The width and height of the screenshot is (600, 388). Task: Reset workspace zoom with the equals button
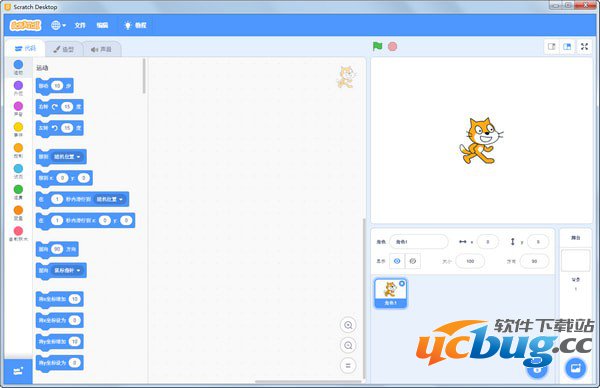[348, 365]
